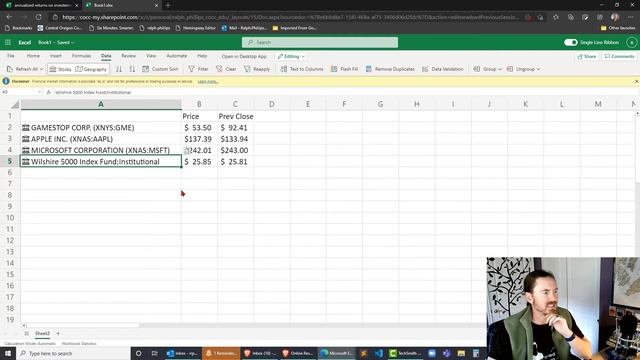Screen dimensions: 640x360
Task: Switch to the Insert ribbon tab
Action: (56, 56)
